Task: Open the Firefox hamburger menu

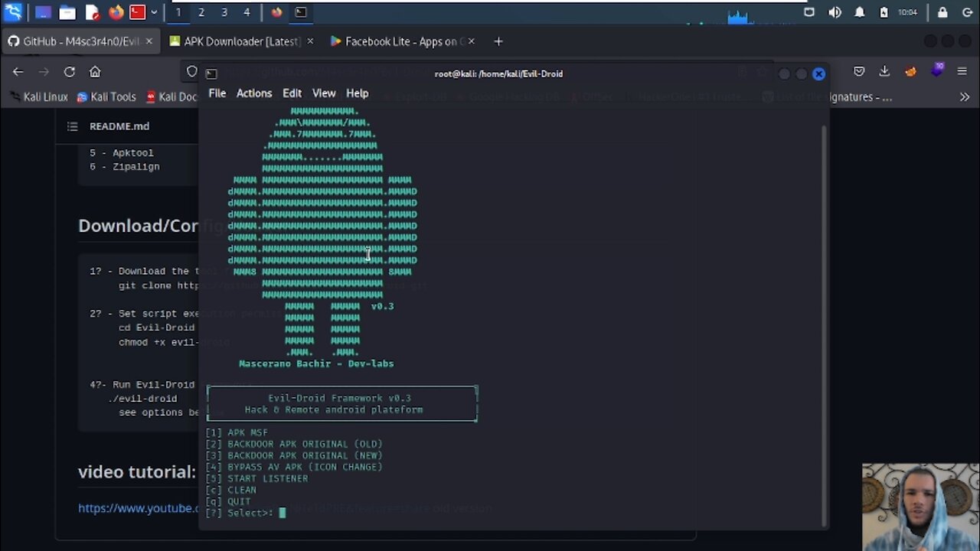Action: click(964, 71)
